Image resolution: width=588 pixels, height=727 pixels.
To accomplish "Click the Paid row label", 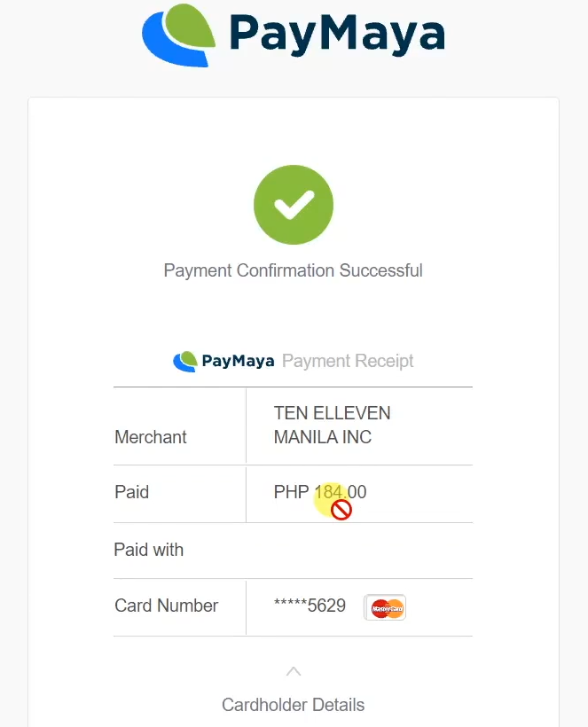I will 131,492.
